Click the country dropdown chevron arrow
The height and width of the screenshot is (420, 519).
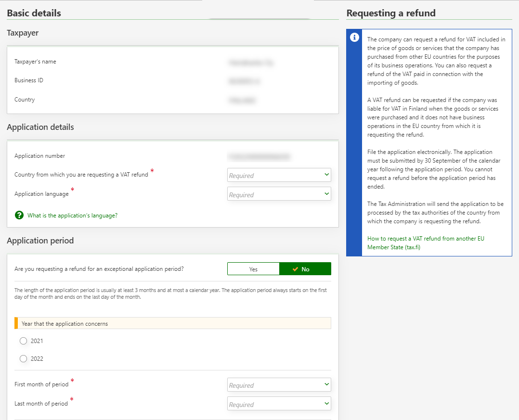pos(326,175)
